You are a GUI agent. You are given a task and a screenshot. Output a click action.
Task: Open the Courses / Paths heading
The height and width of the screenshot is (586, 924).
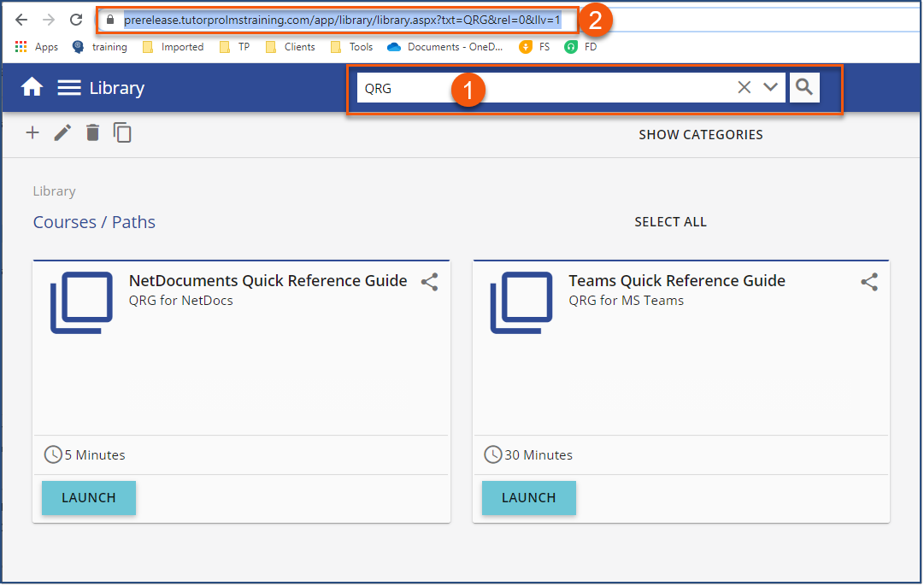coord(94,222)
